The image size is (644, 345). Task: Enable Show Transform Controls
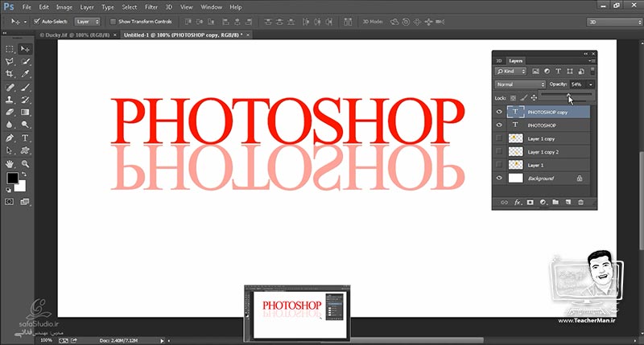113,22
